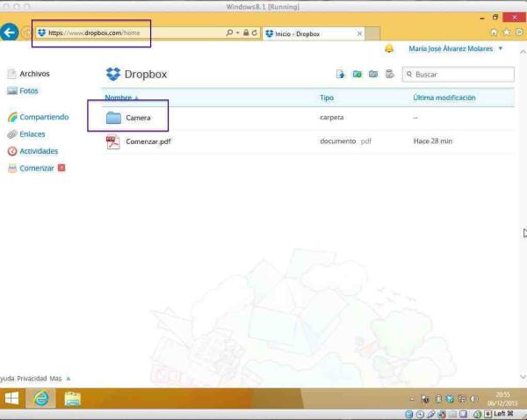Show deleted files trash icon
Screen dimensions: 527x420
tap(389, 74)
